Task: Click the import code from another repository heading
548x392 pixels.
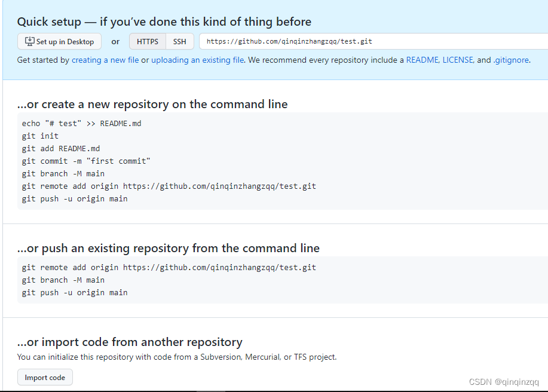Action: pyautogui.click(x=130, y=342)
